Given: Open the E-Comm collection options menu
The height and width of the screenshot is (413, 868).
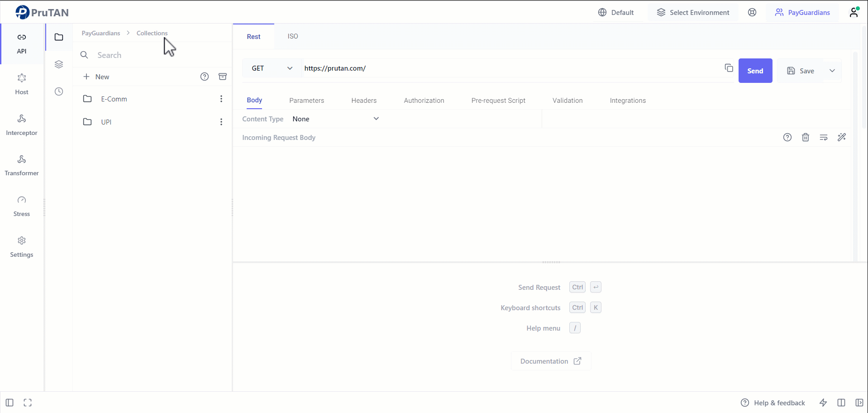Looking at the screenshot, I should (x=221, y=99).
